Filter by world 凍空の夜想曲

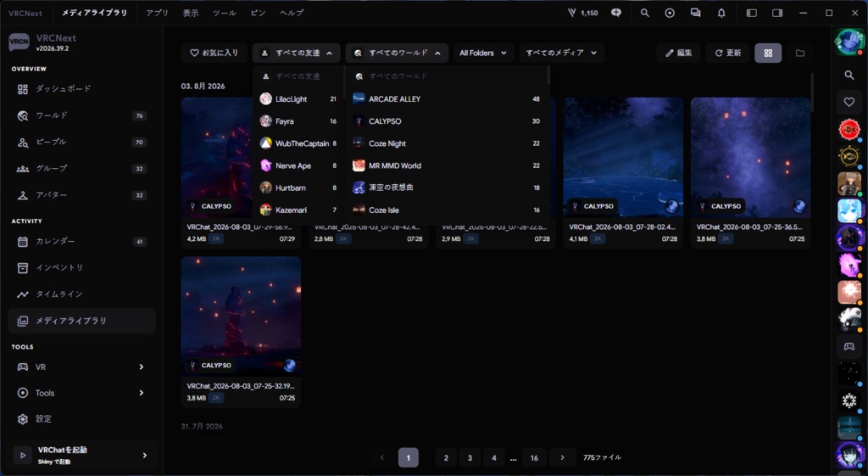pyautogui.click(x=447, y=188)
